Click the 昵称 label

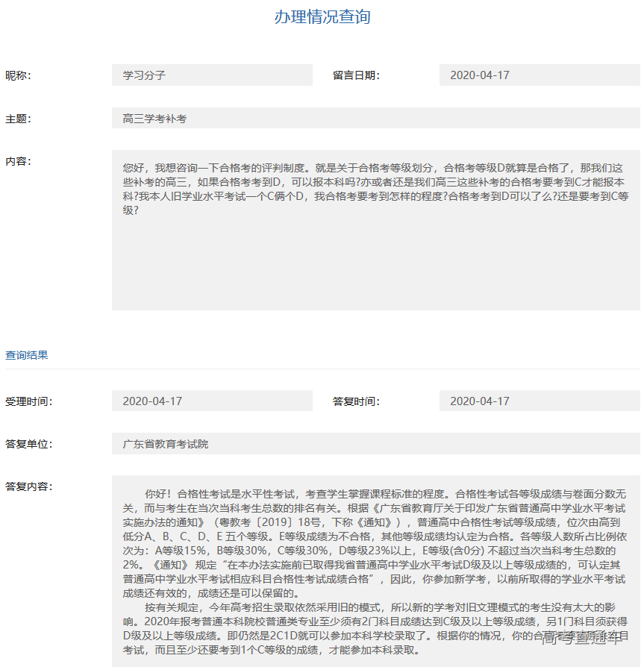click(20, 75)
